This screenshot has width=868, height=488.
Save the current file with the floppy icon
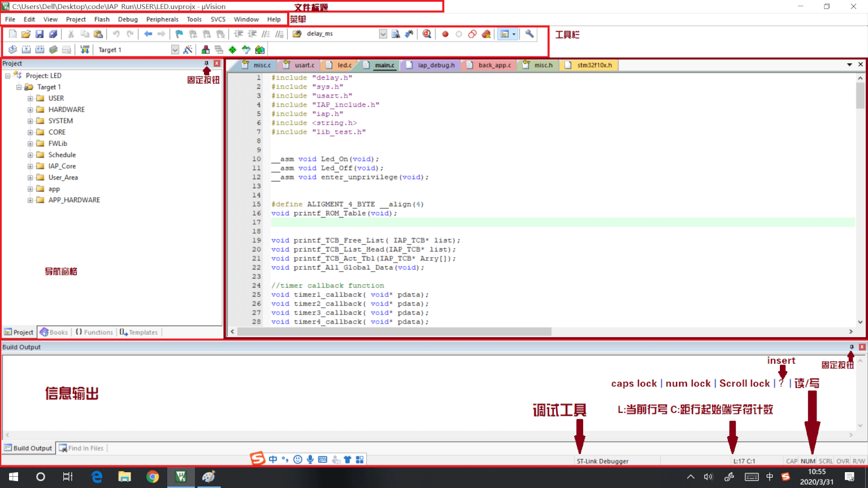(40, 34)
